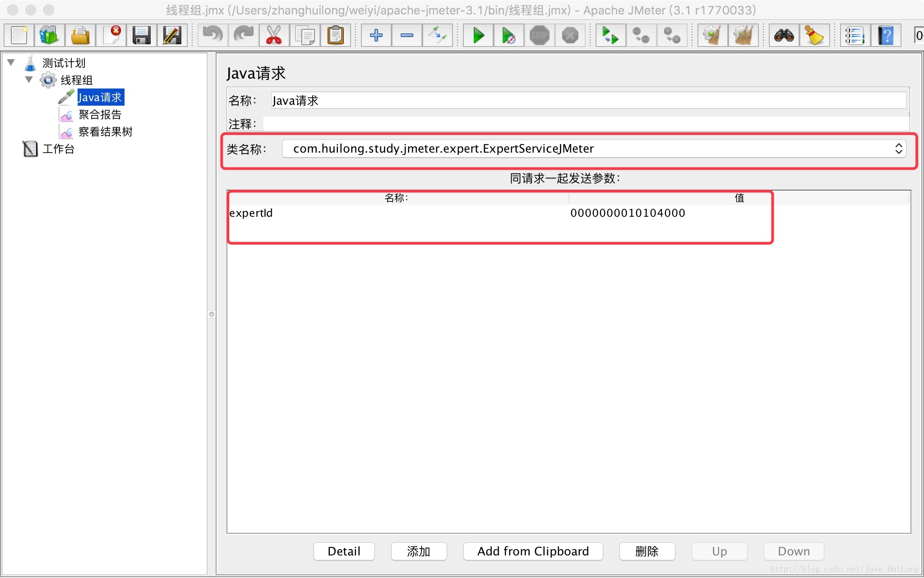Expand all nodes with plus icon
Image resolution: width=924 pixels, height=578 pixels.
click(x=376, y=35)
